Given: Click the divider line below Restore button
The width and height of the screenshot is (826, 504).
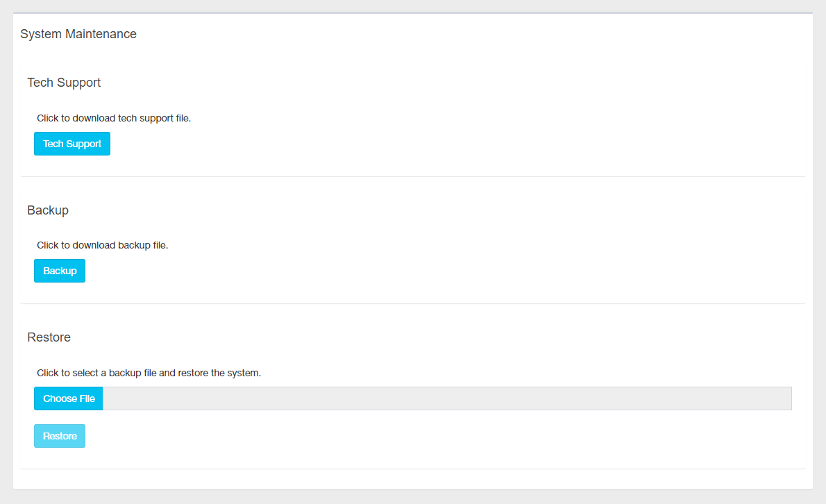Looking at the screenshot, I should (x=413, y=469).
